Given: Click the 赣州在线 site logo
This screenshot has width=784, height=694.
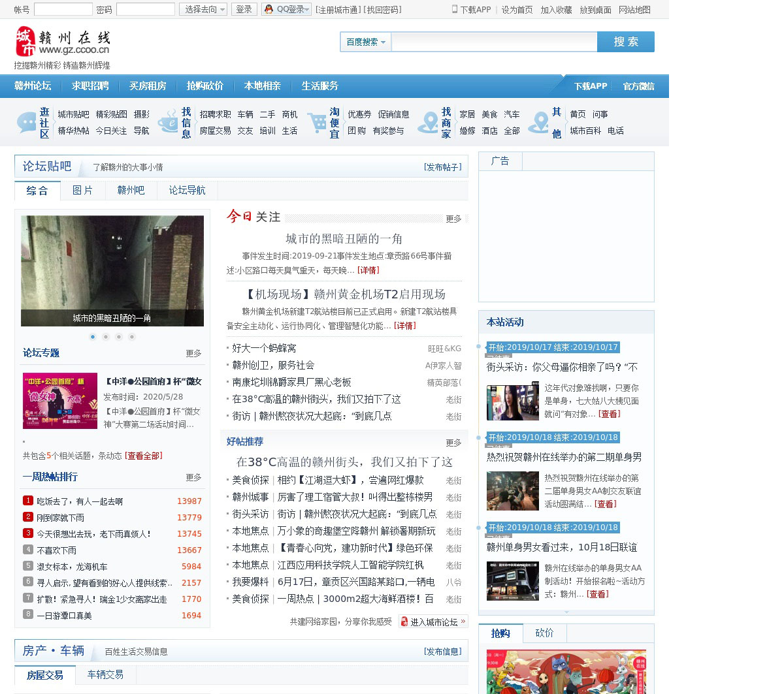Looking at the screenshot, I should (63, 42).
